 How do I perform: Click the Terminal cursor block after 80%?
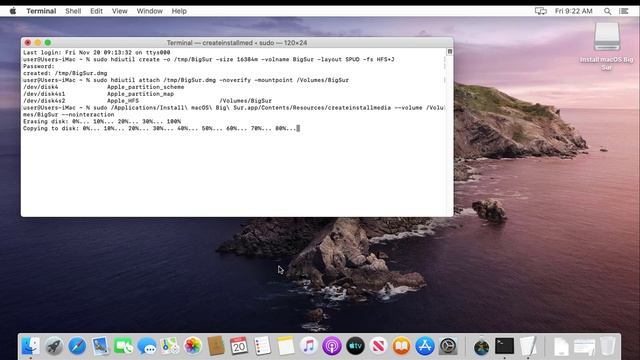tap(298, 129)
